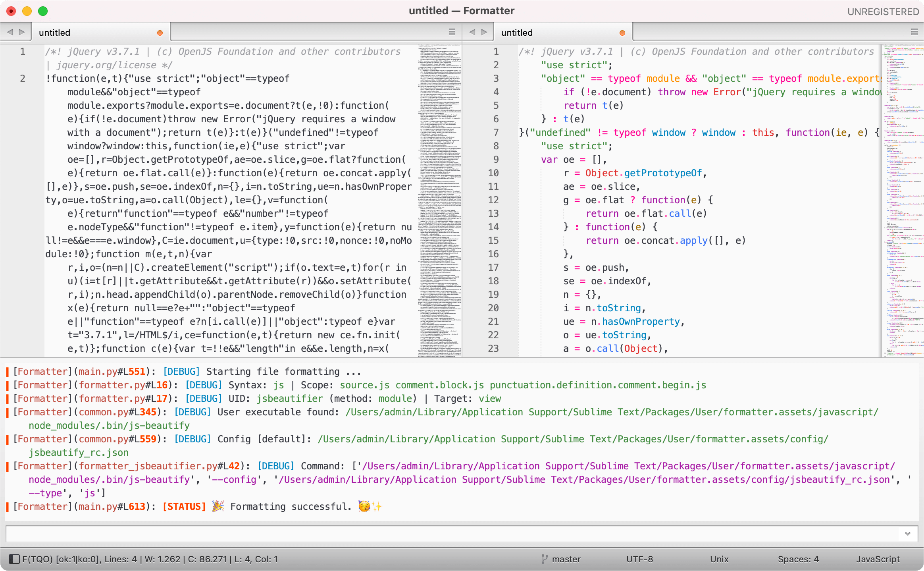Click the master branch status item
Viewport: 924px width, 571px height.
pos(566,559)
